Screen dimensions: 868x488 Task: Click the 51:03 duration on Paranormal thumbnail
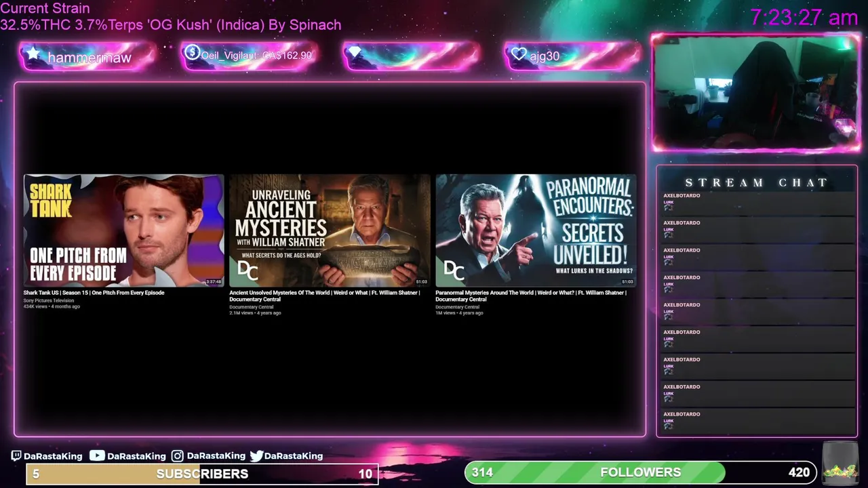628,282
